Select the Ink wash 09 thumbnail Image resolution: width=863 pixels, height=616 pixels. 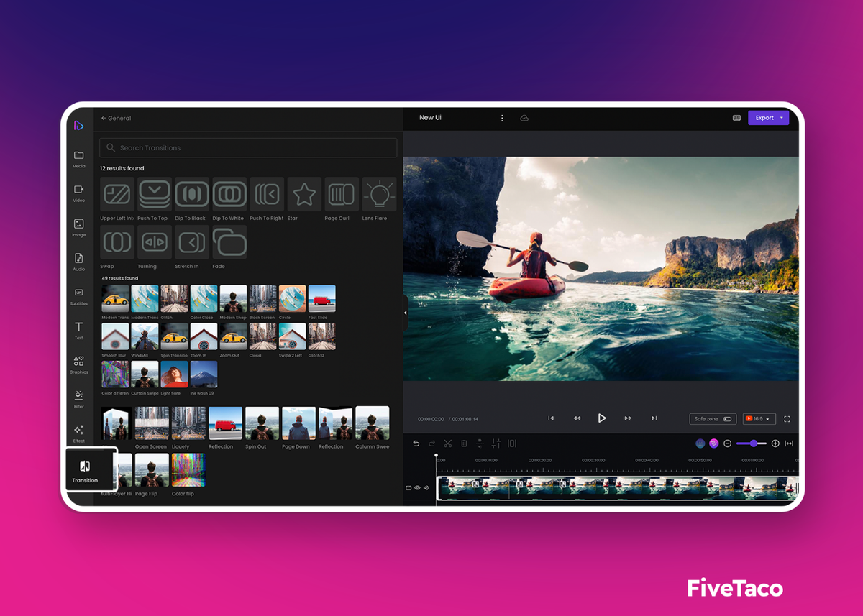tap(204, 374)
